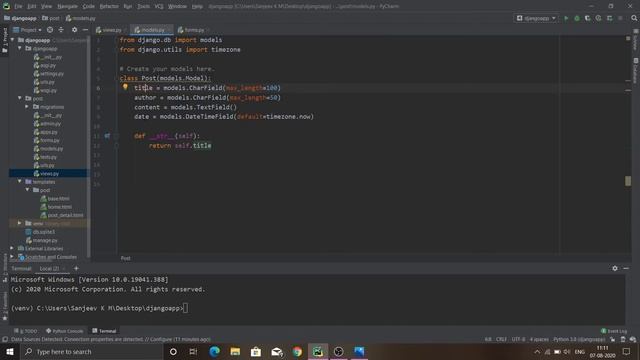The width and height of the screenshot is (640, 360).
Task: Hide the terminal panel with minus icon
Action: tap(626, 268)
